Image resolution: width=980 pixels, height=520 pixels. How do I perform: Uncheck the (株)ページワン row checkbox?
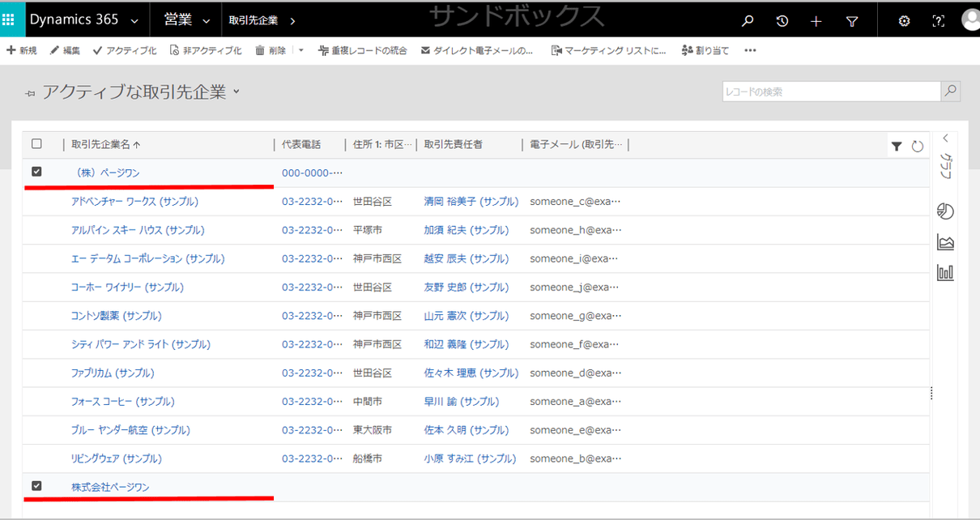36,172
